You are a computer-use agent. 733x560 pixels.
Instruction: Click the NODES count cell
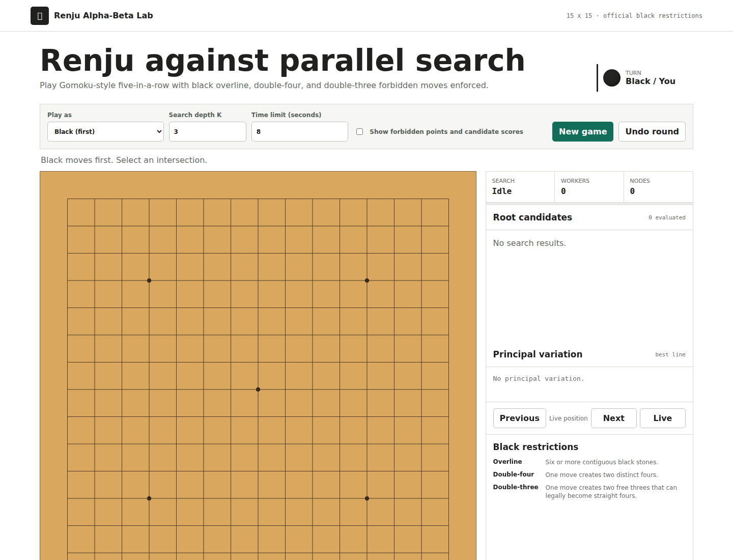point(658,187)
